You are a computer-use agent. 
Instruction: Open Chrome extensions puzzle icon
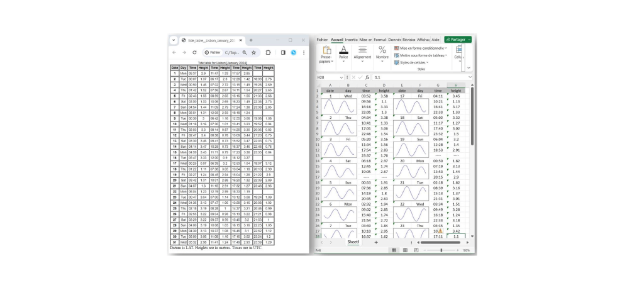[x=269, y=53]
